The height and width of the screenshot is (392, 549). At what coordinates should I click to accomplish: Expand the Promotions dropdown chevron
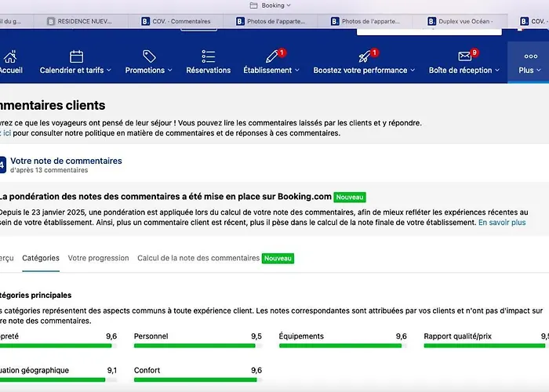[171, 71]
